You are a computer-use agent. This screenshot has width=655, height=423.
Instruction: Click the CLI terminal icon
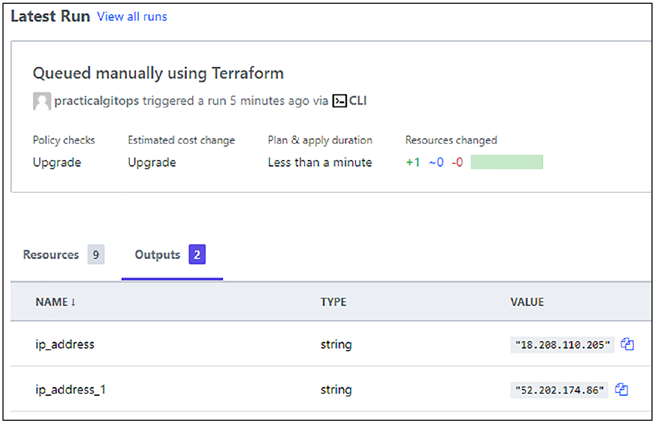click(x=339, y=101)
